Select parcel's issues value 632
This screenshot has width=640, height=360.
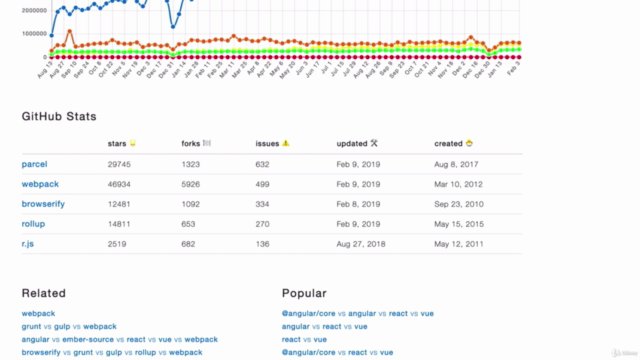[x=262, y=164]
